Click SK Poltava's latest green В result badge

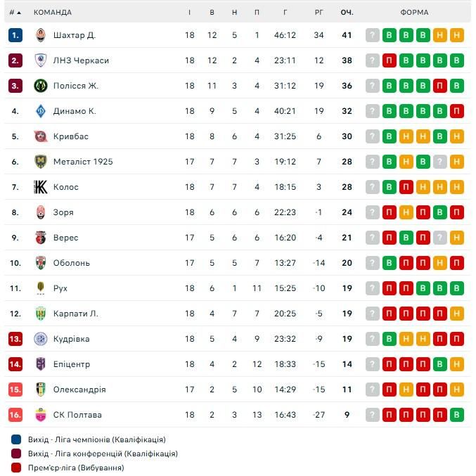pyautogui.click(x=457, y=415)
